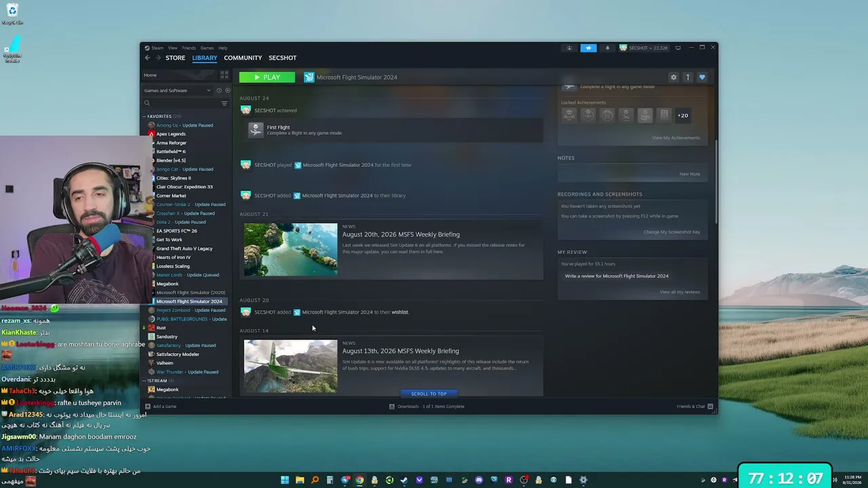Go forward with the Steam forward arrow
The width and height of the screenshot is (868, 488).
[x=158, y=58]
